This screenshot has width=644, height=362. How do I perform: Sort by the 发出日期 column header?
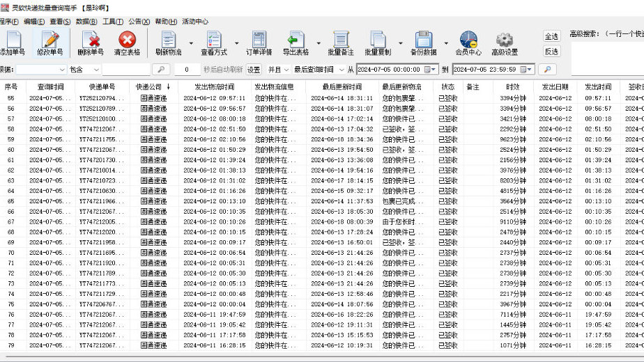click(555, 87)
